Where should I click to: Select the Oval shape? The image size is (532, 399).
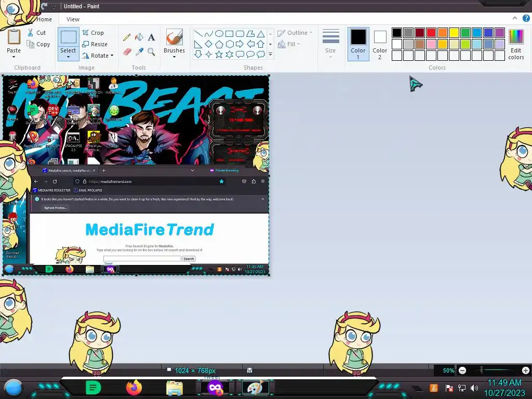pos(219,34)
